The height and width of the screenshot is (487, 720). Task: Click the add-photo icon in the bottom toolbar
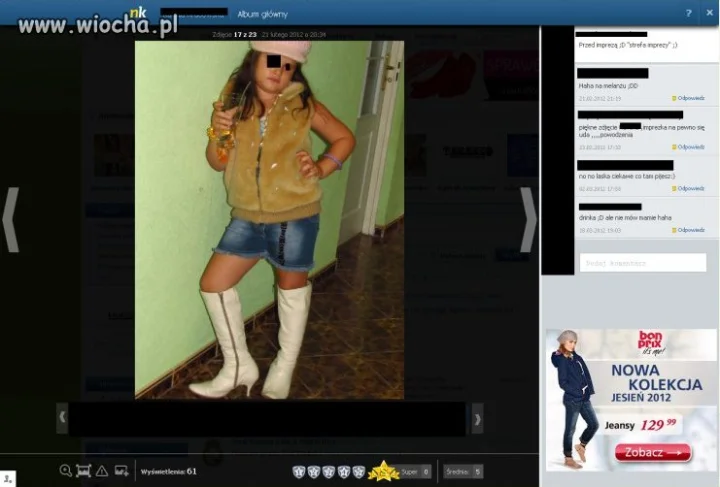(122, 470)
